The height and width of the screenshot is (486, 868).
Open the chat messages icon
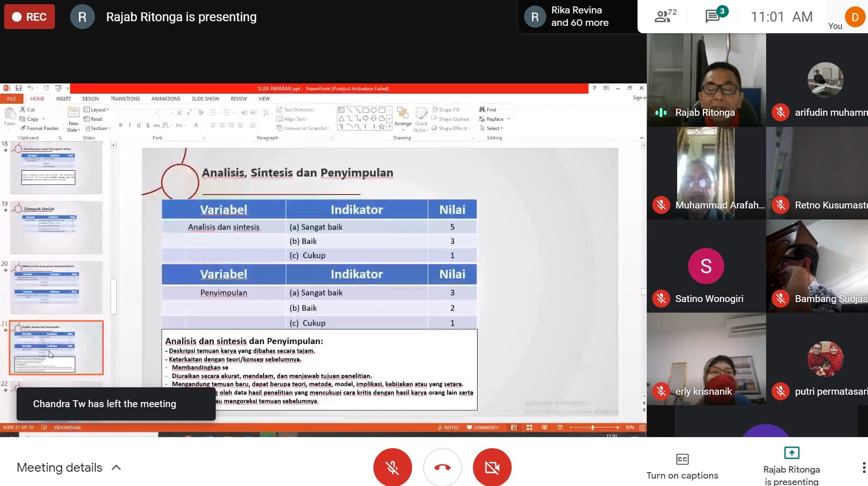point(713,17)
